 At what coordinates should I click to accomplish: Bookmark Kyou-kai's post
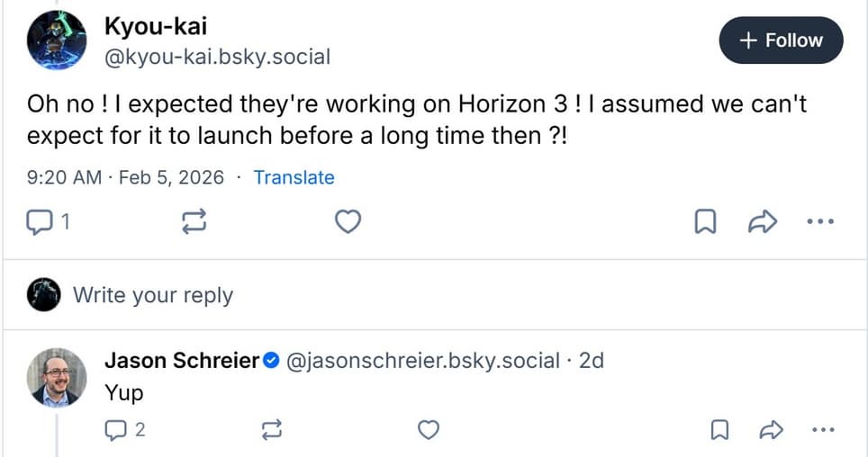[x=705, y=221]
